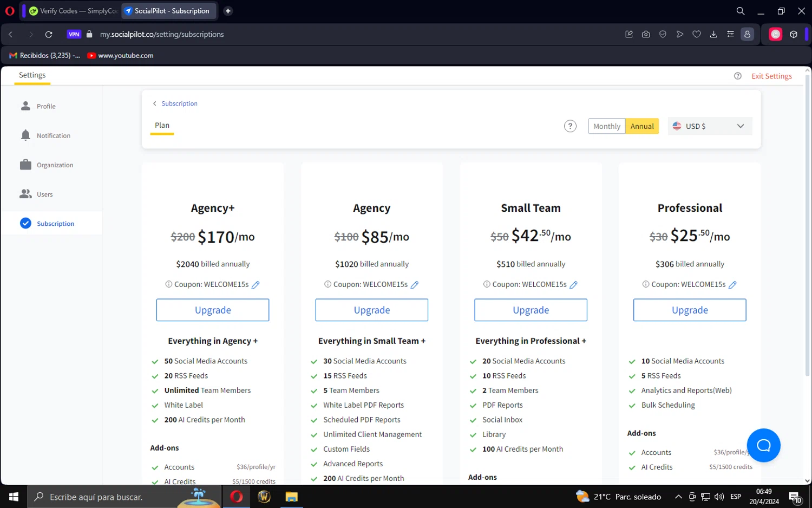The width and height of the screenshot is (812, 508).
Task: Upgrade to the Professional plan
Action: [x=690, y=310]
